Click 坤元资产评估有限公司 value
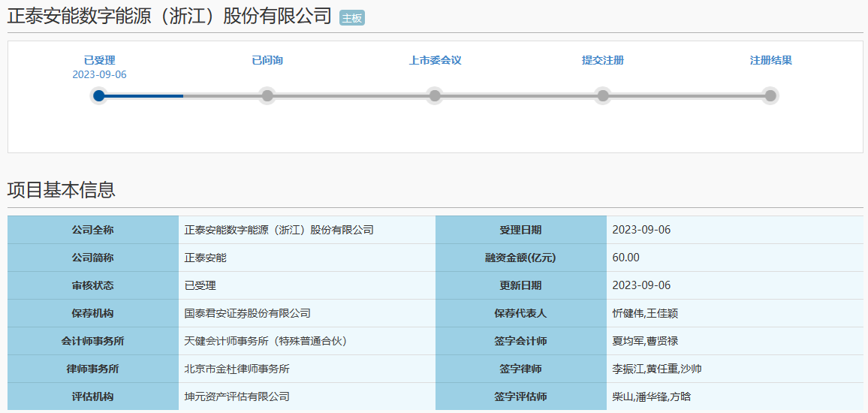 pos(237,396)
